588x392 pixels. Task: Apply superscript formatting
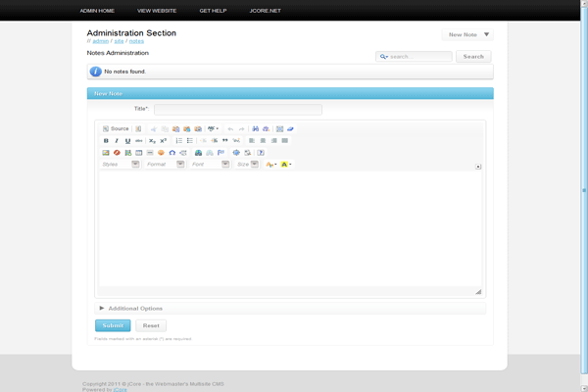164,141
